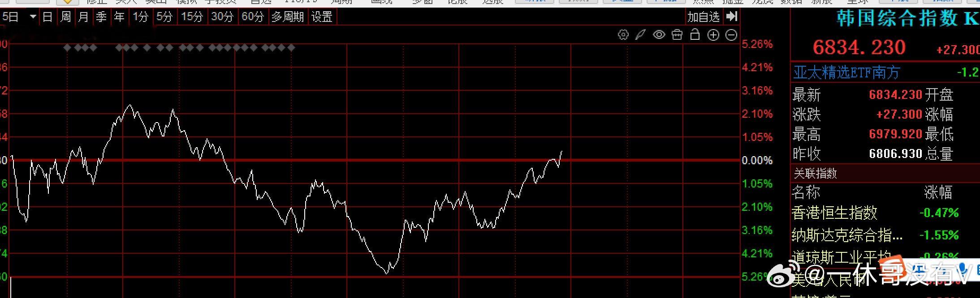Switch to the 季 quarterly chart tab
The height and width of the screenshot is (298, 980).
point(101,17)
